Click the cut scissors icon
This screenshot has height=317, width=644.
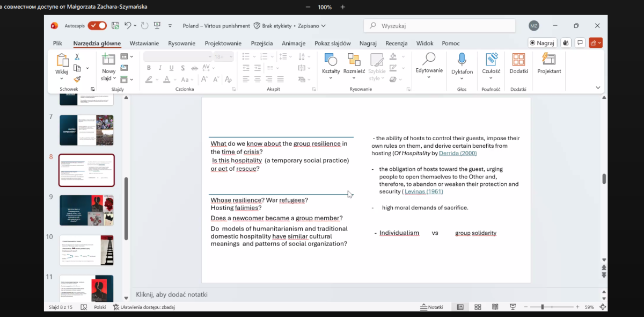point(77,57)
